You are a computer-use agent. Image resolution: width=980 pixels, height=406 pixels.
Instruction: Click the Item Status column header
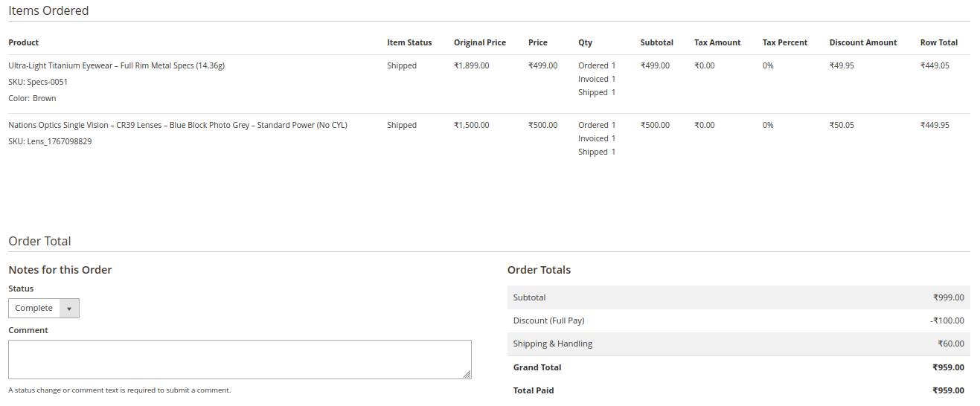click(x=409, y=42)
